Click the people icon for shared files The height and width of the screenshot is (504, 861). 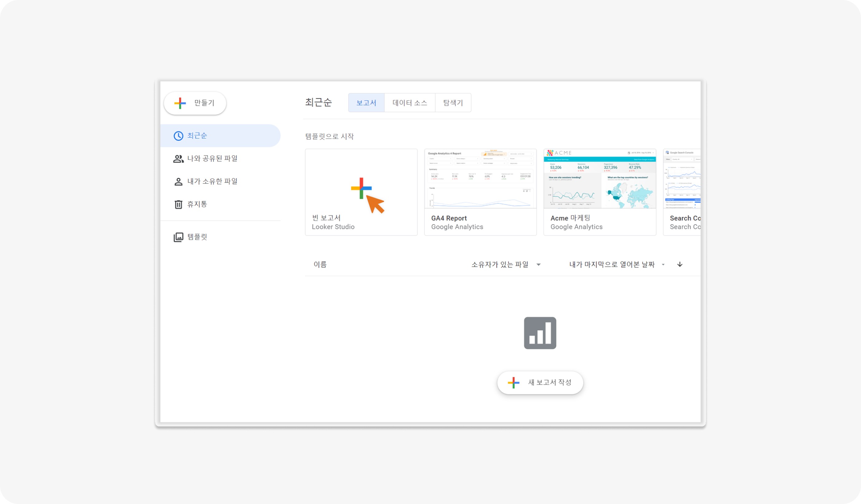[x=178, y=159]
